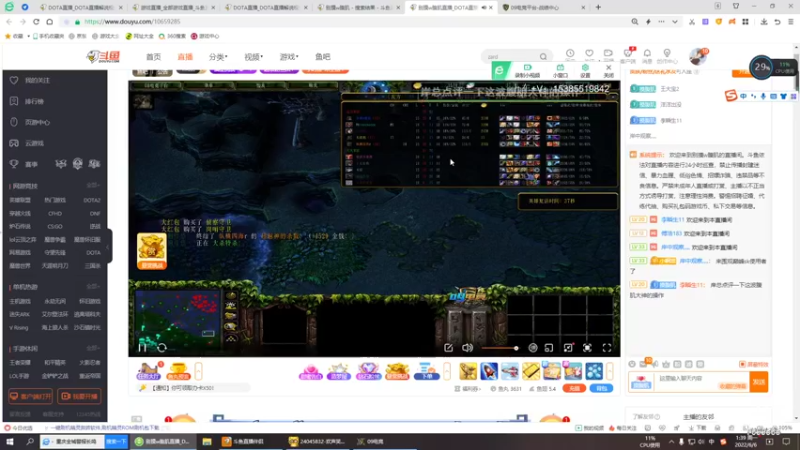Expand the 游戏 games dropdown
The width and height of the screenshot is (800, 450).
(289, 57)
